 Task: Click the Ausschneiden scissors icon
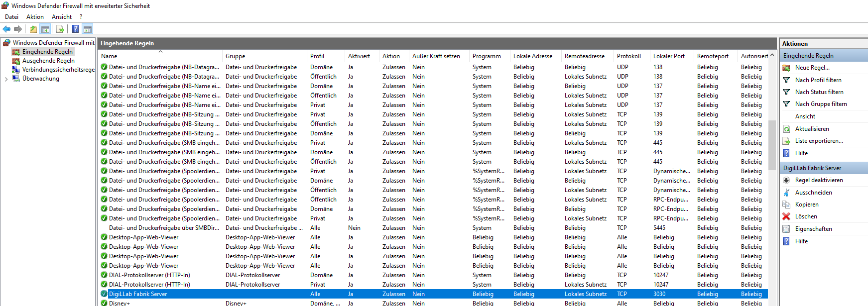[x=786, y=192]
